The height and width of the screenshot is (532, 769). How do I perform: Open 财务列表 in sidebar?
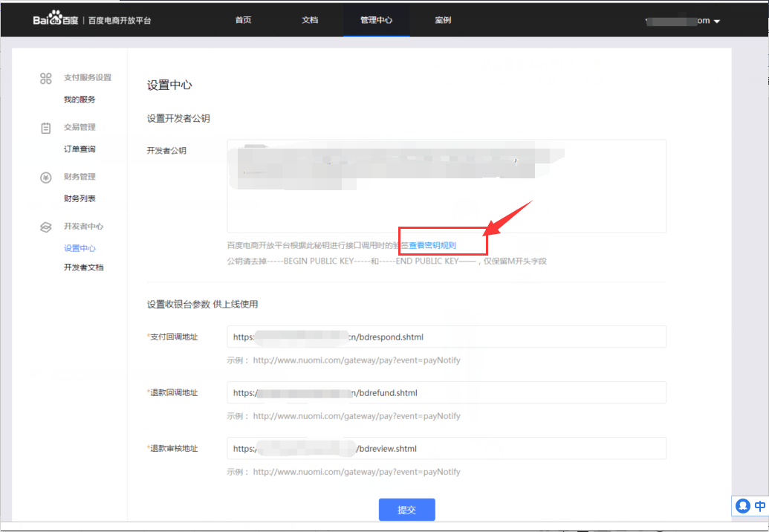80,199
